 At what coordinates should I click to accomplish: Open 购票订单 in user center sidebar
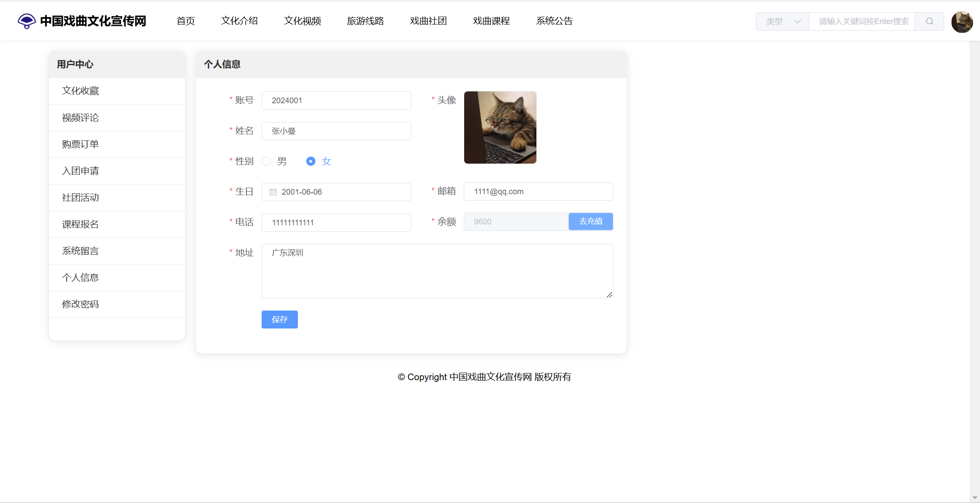(x=80, y=144)
